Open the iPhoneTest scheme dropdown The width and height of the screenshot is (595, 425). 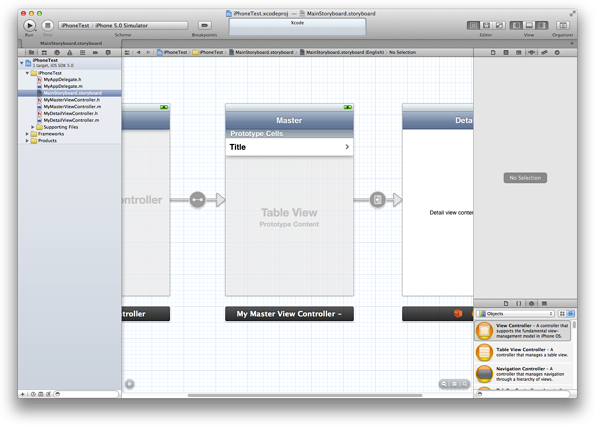pyautogui.click(x=123, y=25)
